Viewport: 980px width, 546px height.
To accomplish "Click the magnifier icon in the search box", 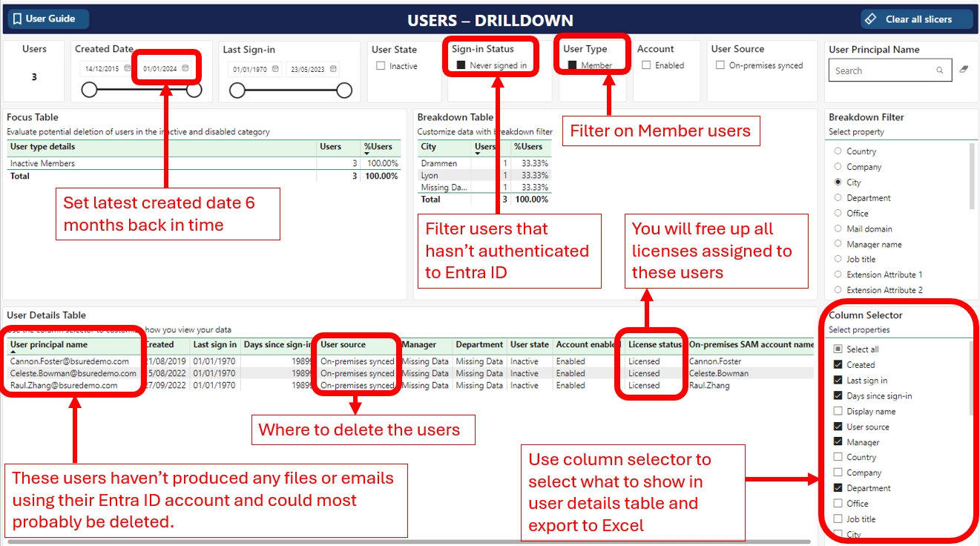I will pyautogui.click(x=940, y=70).
